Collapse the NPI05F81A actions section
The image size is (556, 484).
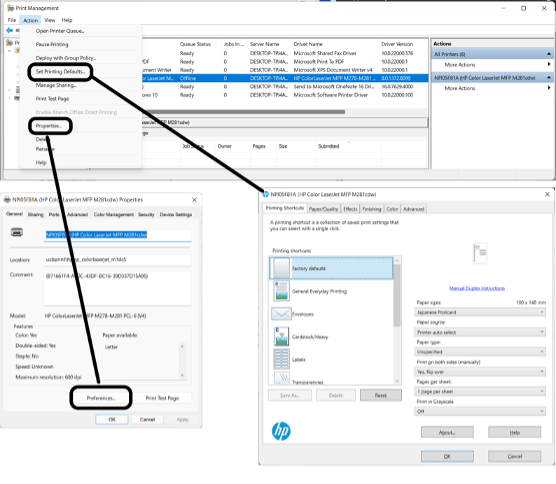pyautogui.click(x=549, y=77)
